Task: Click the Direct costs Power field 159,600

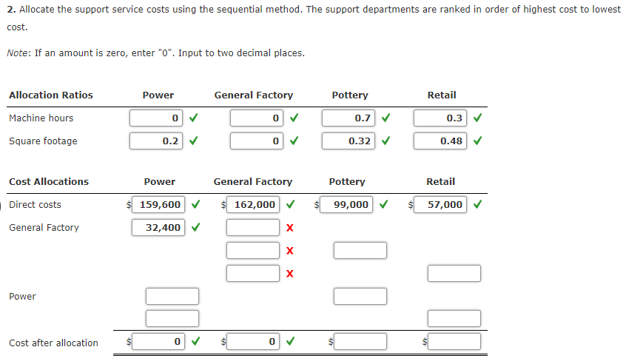Action: coord(158,205)
